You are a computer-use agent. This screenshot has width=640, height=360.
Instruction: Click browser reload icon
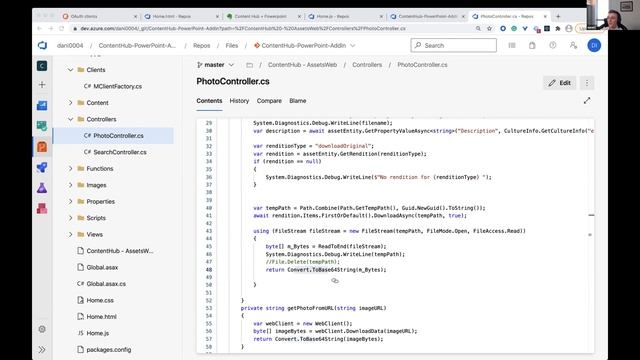pos(62,29)
